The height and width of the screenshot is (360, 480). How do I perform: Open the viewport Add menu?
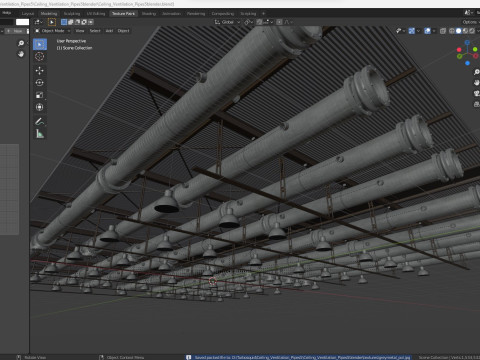109,31
